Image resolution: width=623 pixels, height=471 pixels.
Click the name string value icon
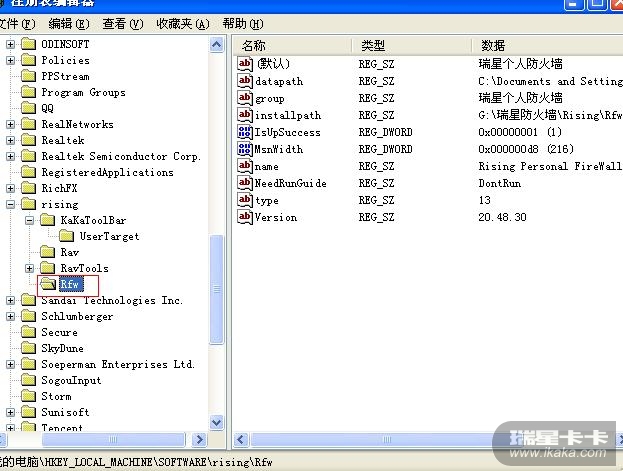click(245, 166)
